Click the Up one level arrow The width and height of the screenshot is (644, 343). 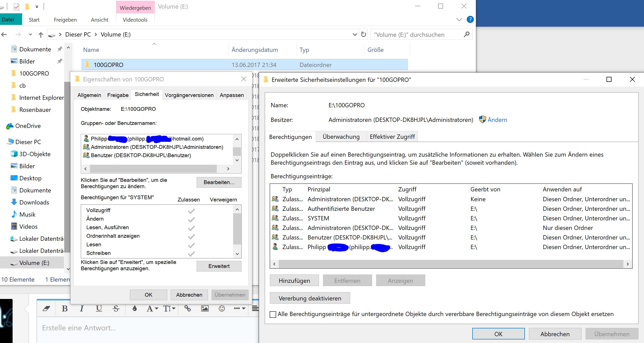tap(41, 35)
